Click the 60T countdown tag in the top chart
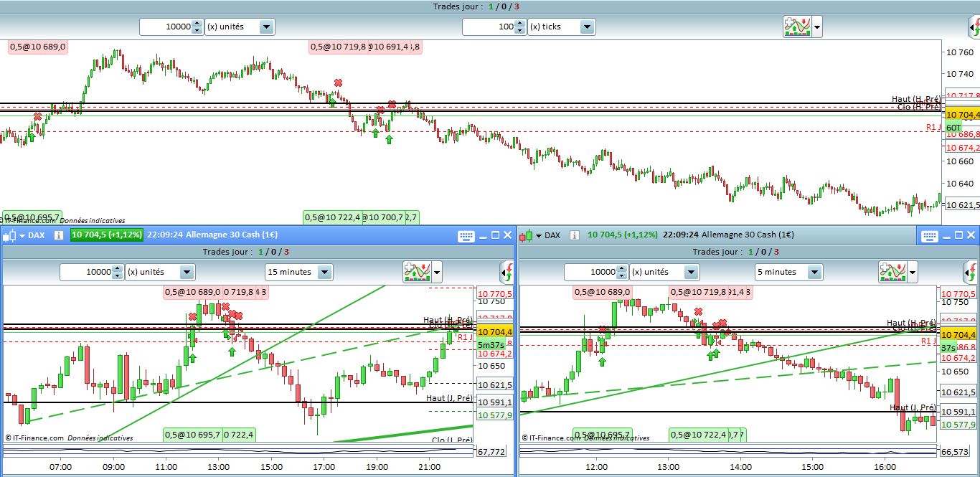Image resolution: width=980 pixels, height=477 pixels. click(x=953, y=128)
